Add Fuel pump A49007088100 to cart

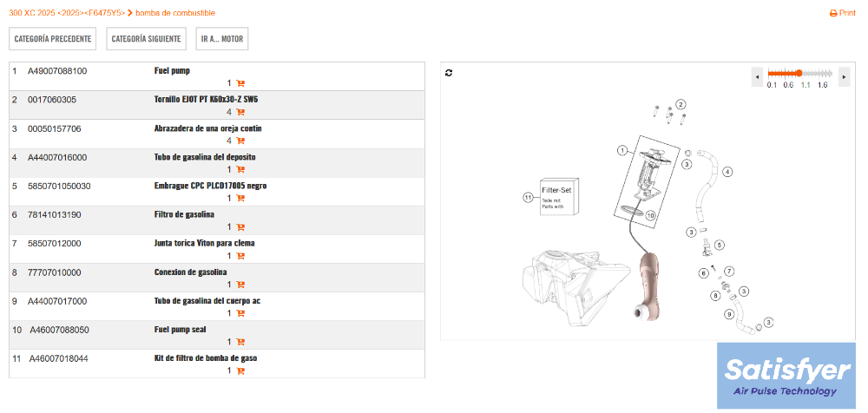[240, 83]
